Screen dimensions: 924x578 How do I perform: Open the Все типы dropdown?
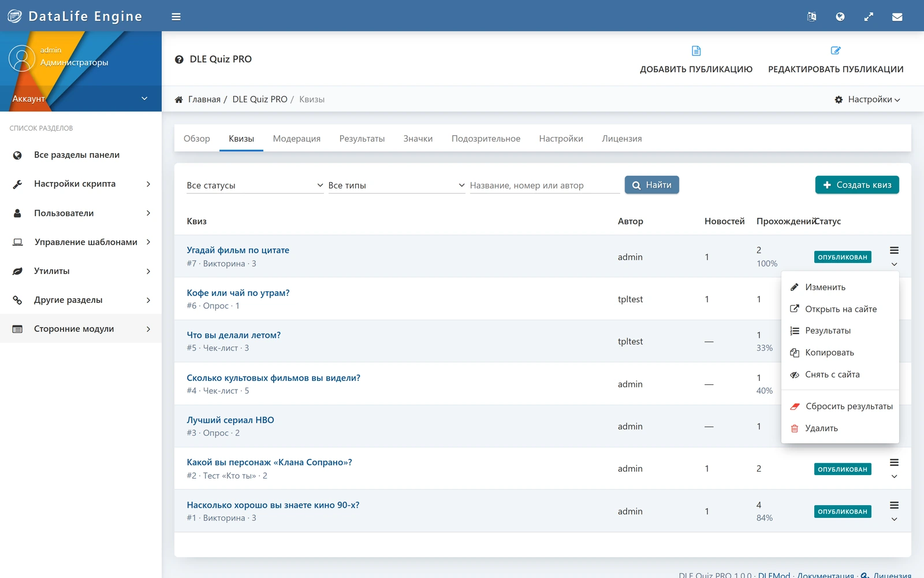396,186
